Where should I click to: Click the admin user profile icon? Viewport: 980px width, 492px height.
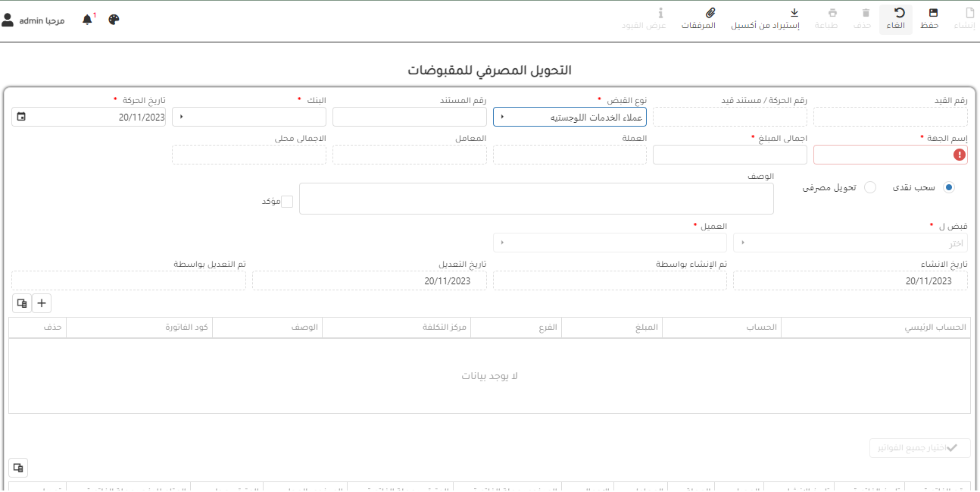[8, 20]
